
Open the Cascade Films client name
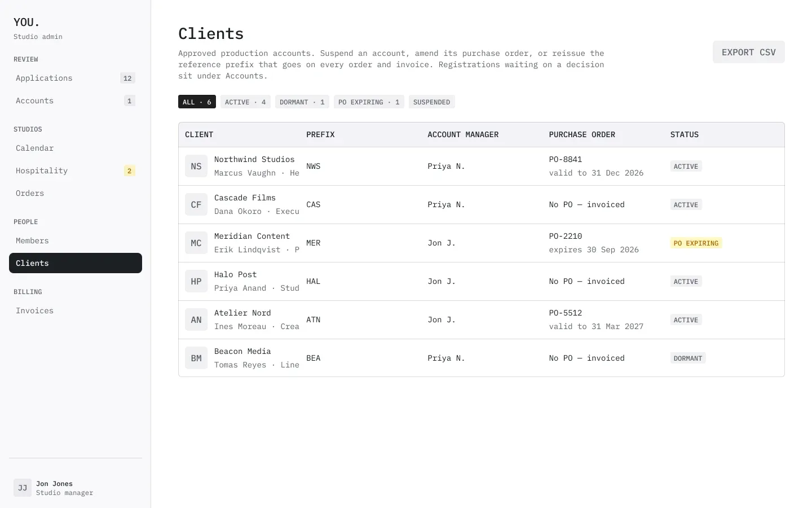point(245,198)
